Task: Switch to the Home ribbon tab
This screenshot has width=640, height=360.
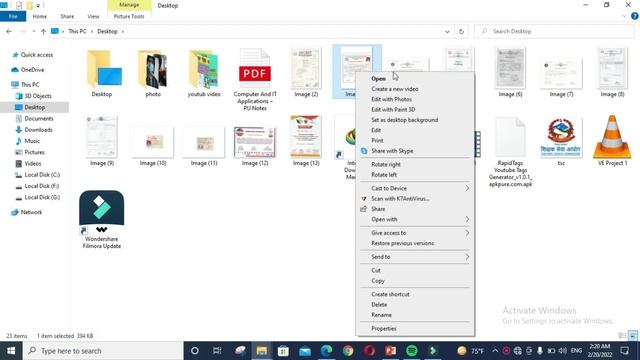Action: click(40, 16)
